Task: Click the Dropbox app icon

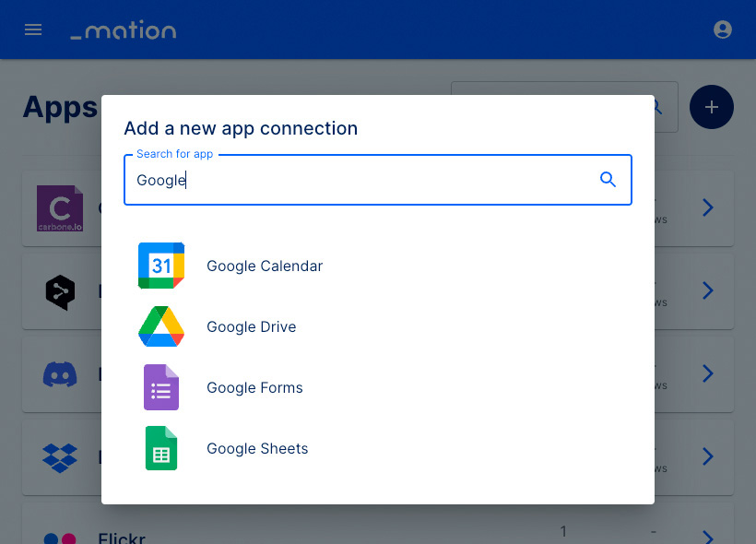Action: click(60, 457)
